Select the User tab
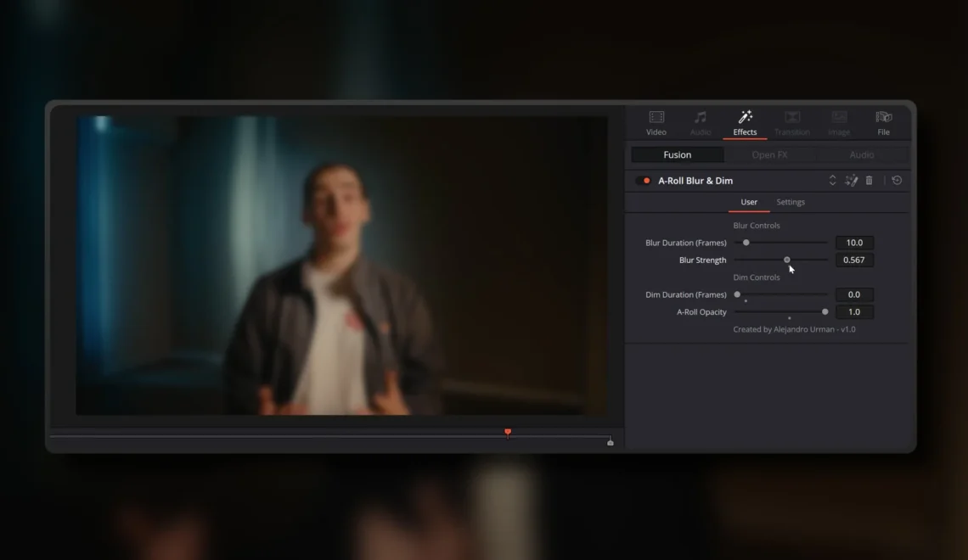The width and height of the screenshot is (968, 560). pyautogui.click(x=748, y=202)
